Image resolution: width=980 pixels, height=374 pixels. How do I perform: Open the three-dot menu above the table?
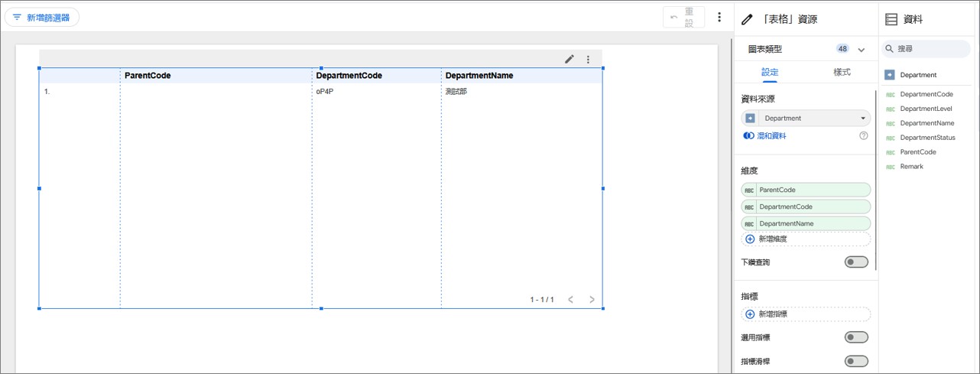(x=588, y=59)
